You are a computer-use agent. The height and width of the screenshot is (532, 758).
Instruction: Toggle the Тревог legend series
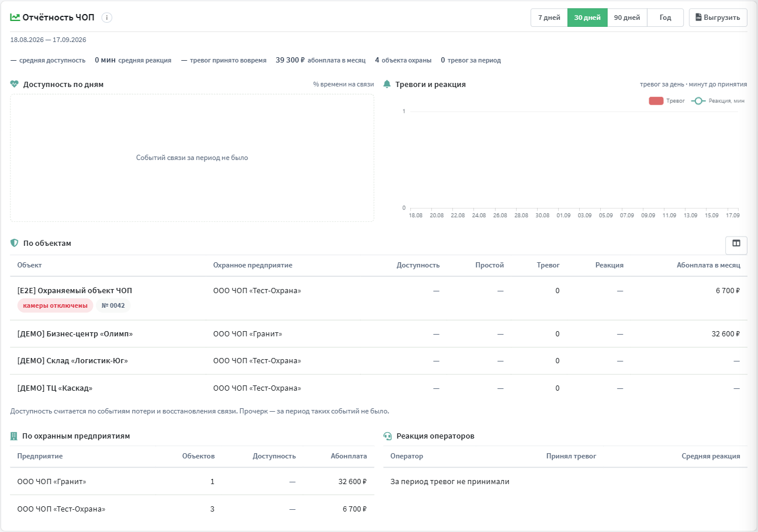click(x=667, y=101)
